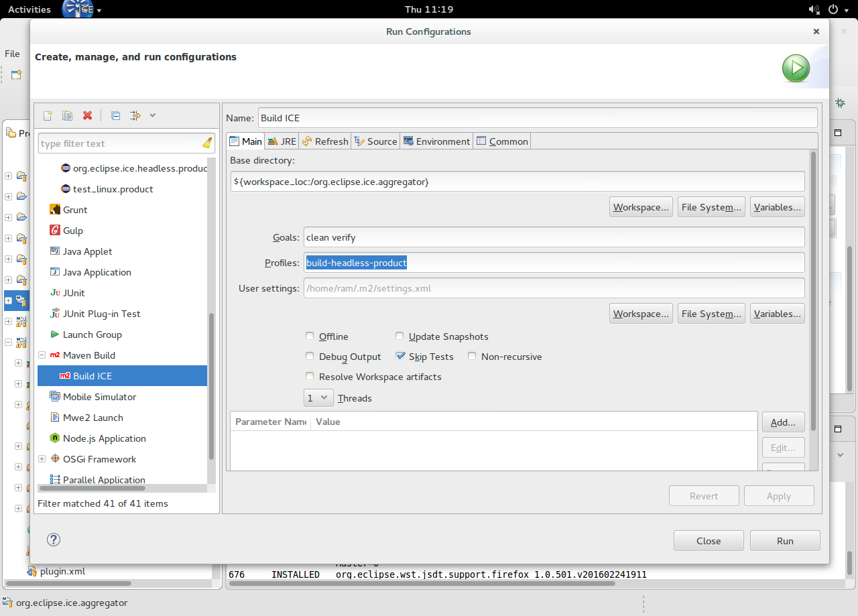Switch to the Refresh tab
858x616 pixels.
click(325, 141)
